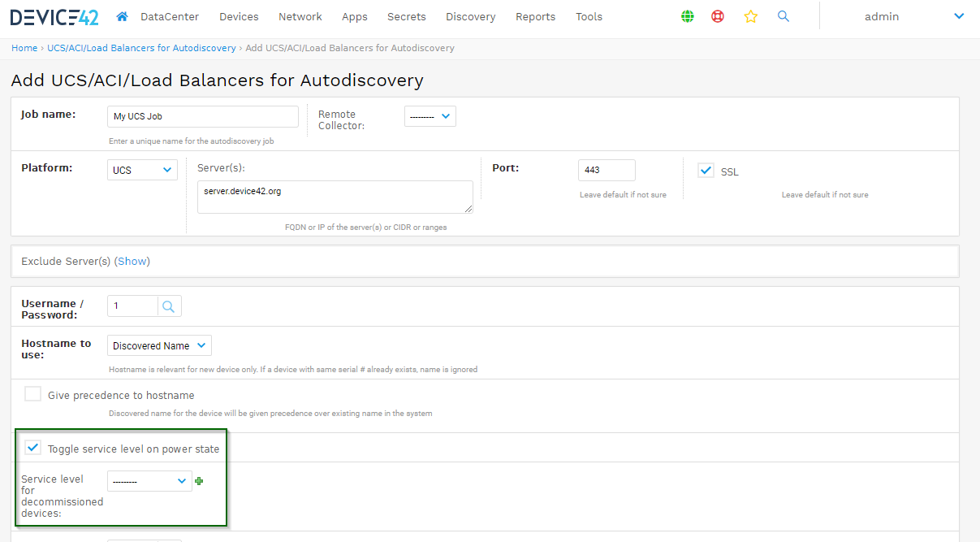
Task: Add a new service level with green plus
Action: point(199,481)
